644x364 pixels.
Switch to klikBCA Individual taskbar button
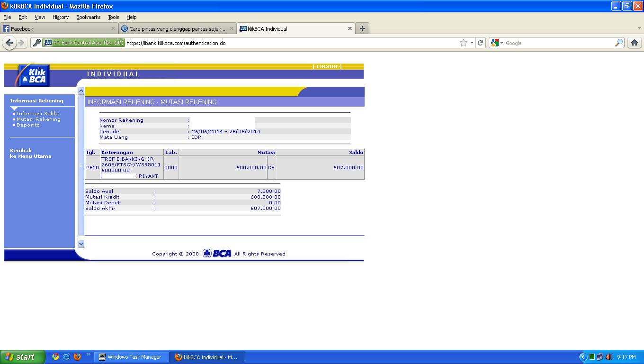(208, 357)
